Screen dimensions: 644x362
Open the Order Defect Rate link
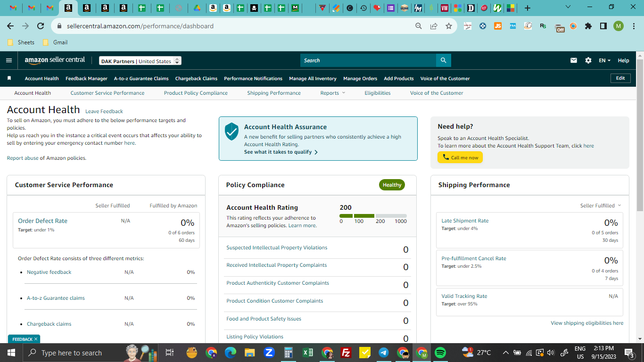[x=42, y=221]
